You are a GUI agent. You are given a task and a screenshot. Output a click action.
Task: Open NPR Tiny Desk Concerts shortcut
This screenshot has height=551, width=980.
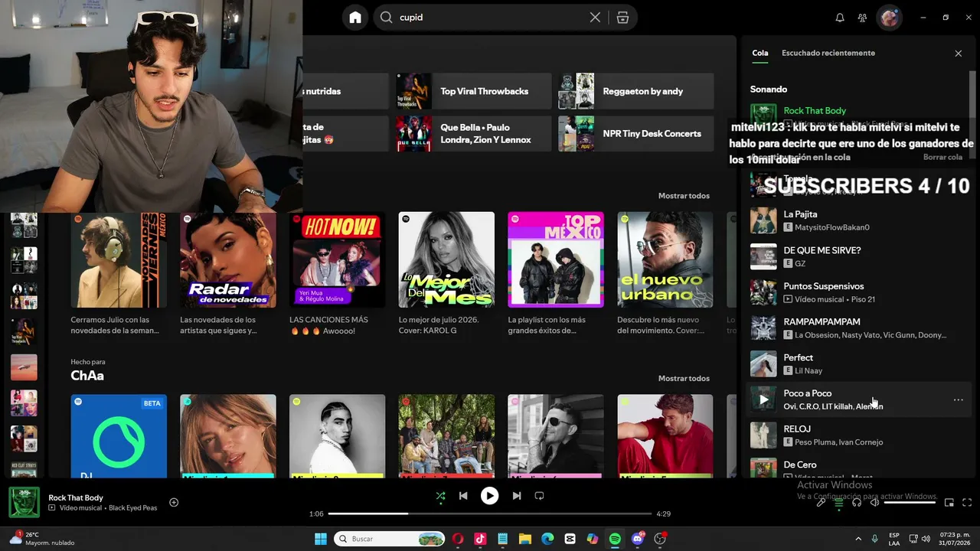tap(635, 133)
